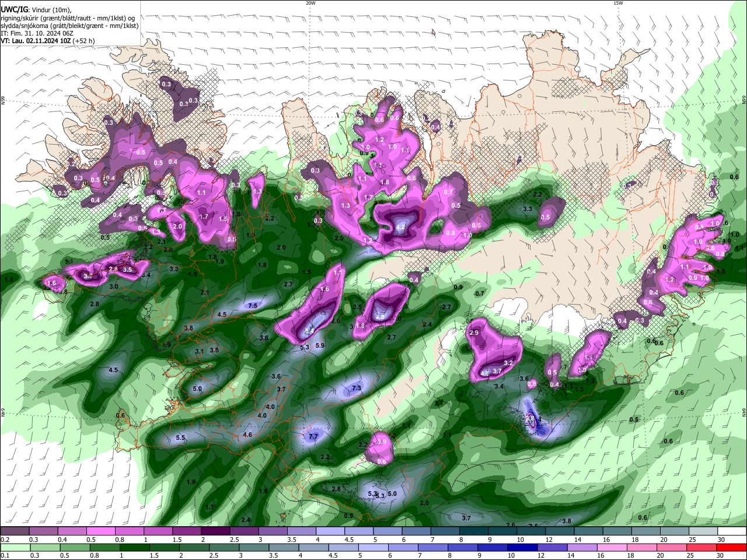Click the '15W' longitude label

click(x=618, y=3)
